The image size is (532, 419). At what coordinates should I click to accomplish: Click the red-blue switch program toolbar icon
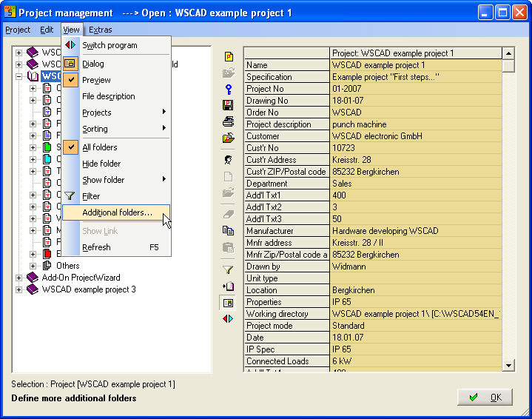228,319
